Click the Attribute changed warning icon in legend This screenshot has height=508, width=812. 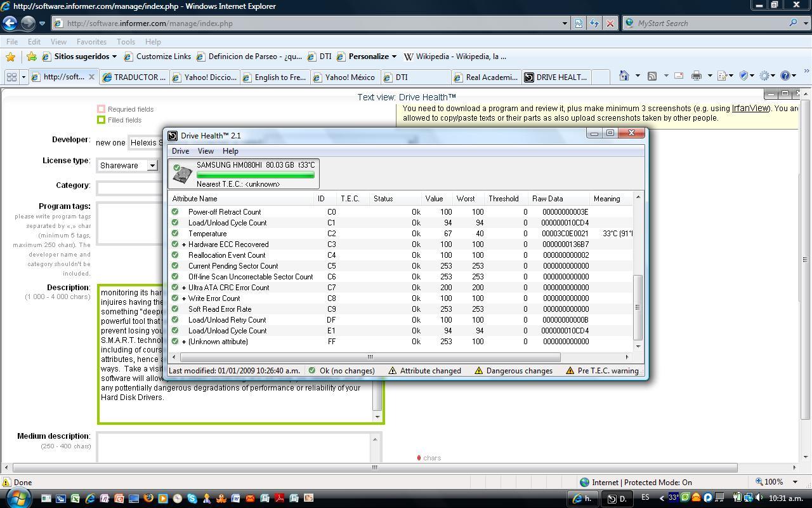coord(393,371)
